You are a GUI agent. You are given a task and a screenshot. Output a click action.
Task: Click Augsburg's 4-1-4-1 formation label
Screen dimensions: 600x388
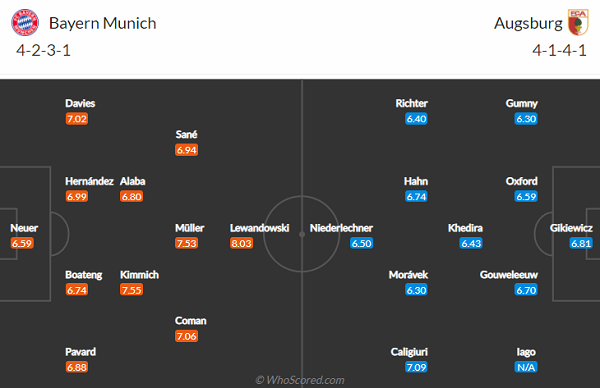click(559, 51)
